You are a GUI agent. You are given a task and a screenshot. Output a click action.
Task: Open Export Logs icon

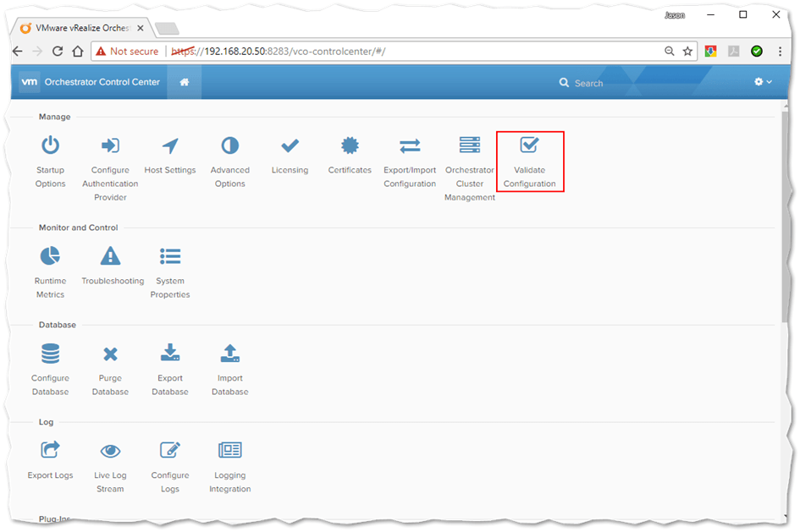(x=50, y=450)
